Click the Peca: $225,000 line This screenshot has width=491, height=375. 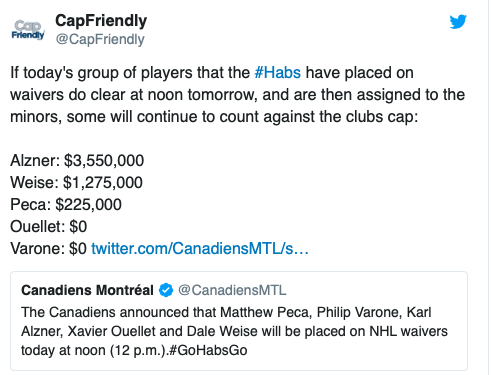(x=66, y=205)
